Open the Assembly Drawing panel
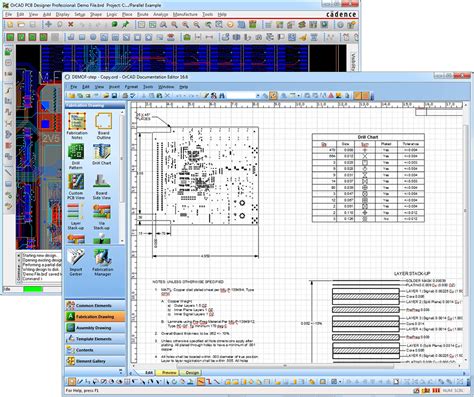 point(95,328)
